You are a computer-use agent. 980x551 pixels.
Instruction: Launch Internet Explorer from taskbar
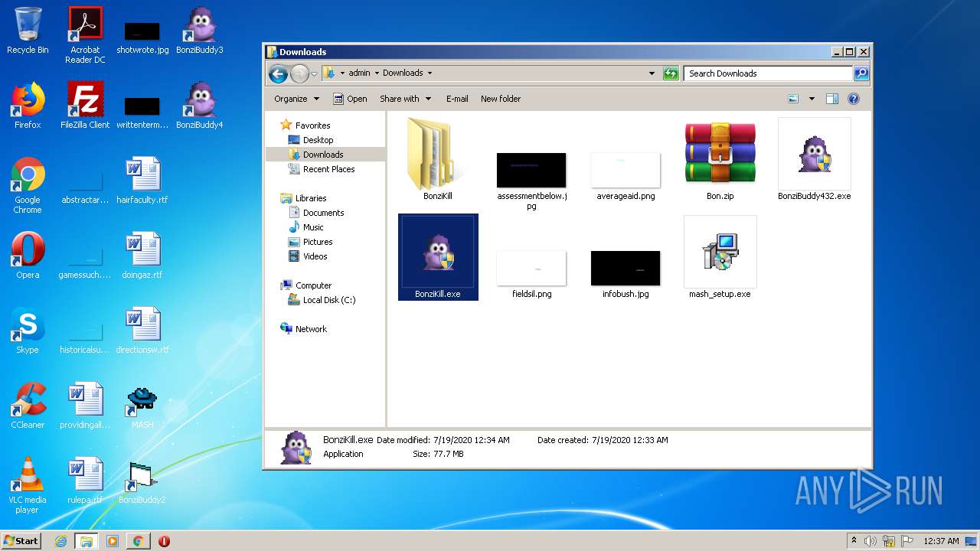tap(61, 541)
